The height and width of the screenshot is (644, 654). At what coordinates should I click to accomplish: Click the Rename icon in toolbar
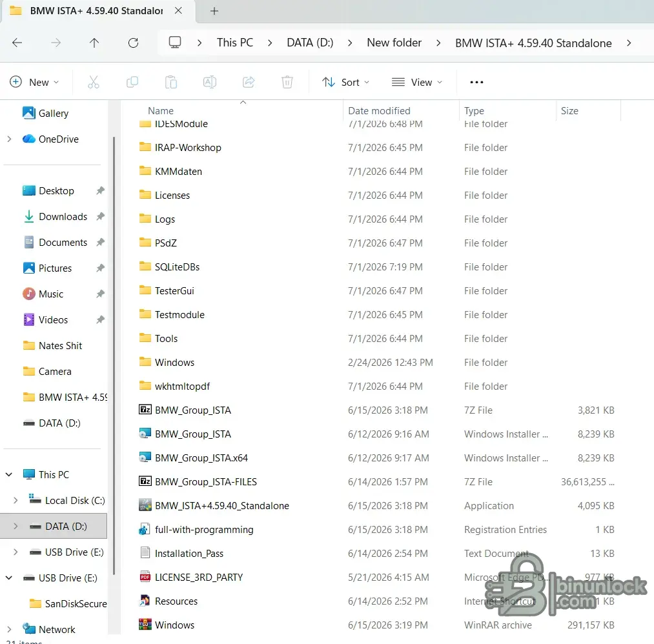[x=210, y=82]
